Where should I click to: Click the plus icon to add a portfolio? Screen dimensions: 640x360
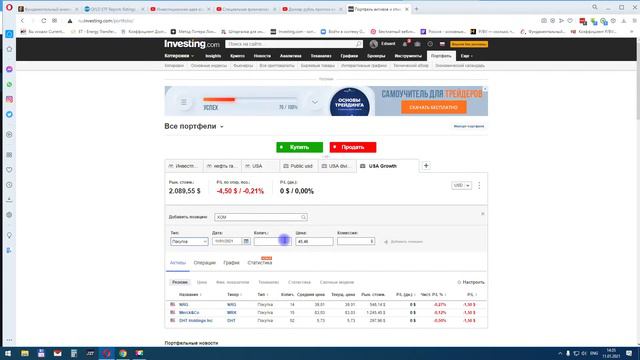426,166
